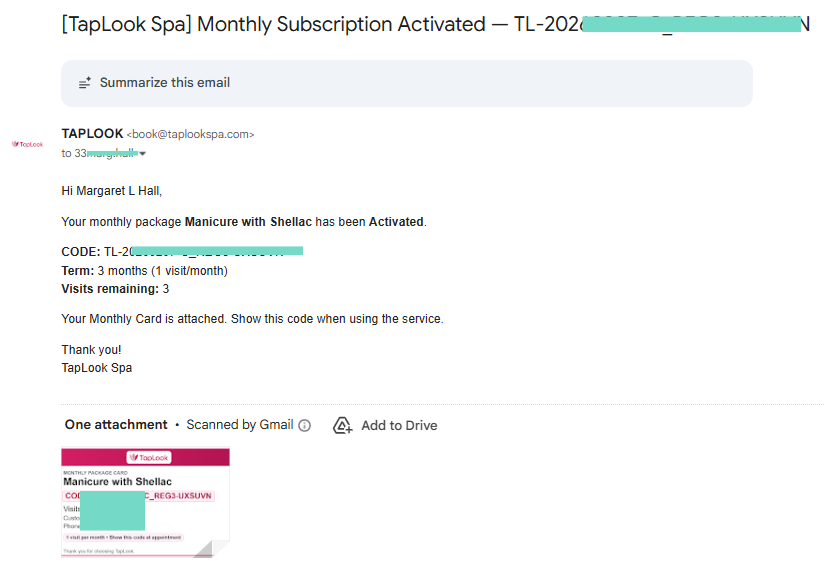This screenshot has height=573, width=824.
Task: Click the book@taplookspa.com sender address
Action: (x=190, y=134)
